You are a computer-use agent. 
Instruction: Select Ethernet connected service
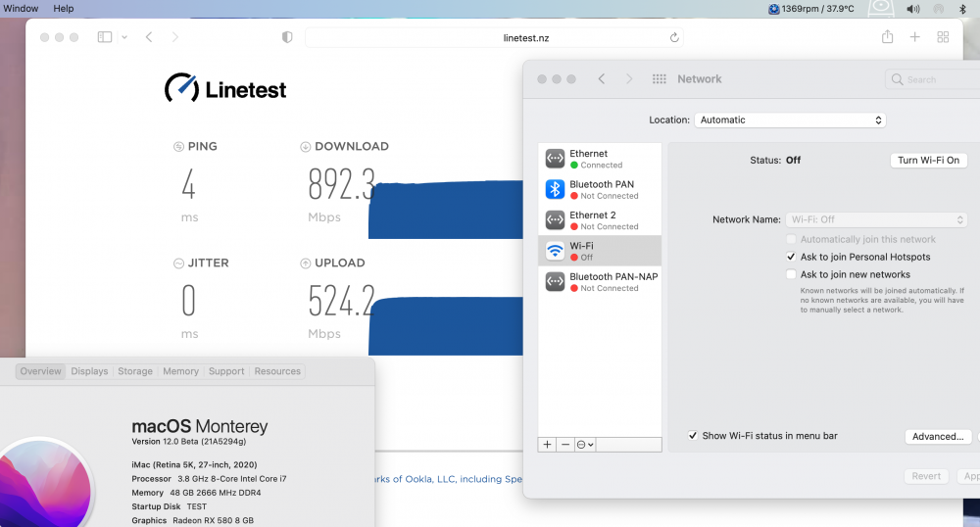600,159
